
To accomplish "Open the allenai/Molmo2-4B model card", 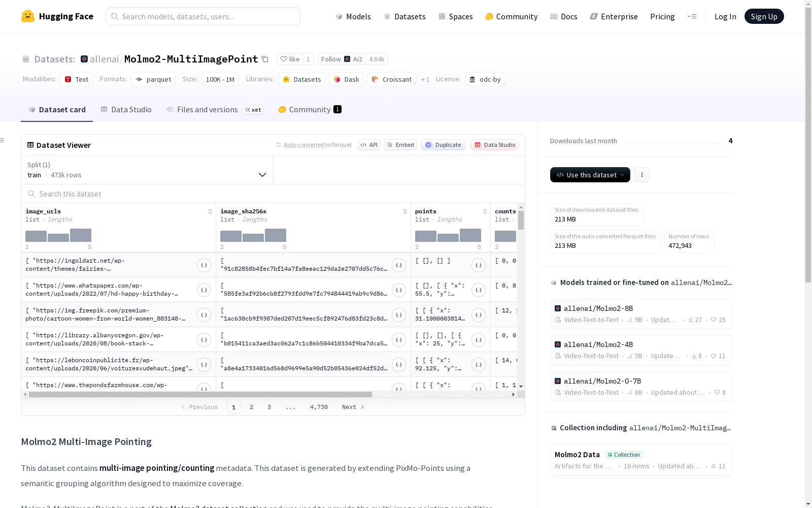I will (x=641, y=350).
